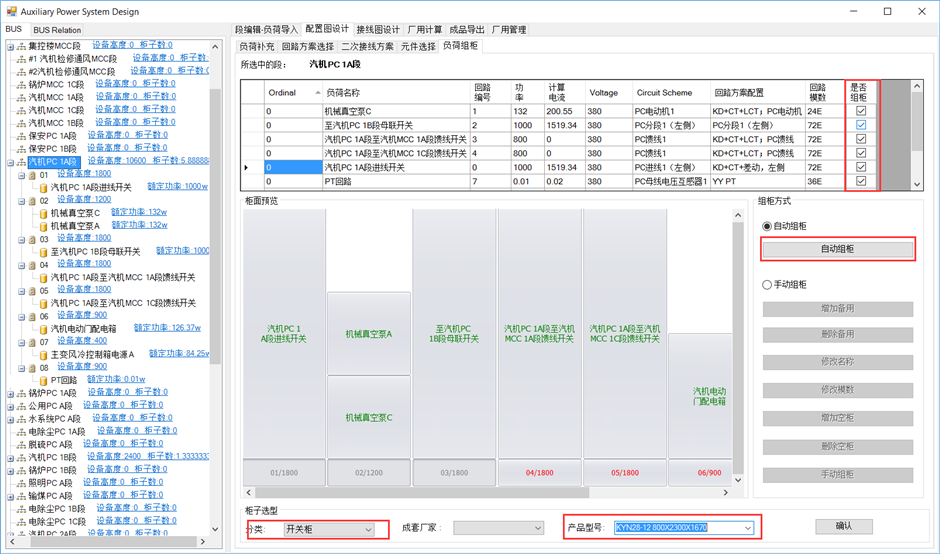
Task: Toggle 是否组柜 checkbox for 汽机MCC 1A段馈线开关 row
Action: tap(861, 138)
